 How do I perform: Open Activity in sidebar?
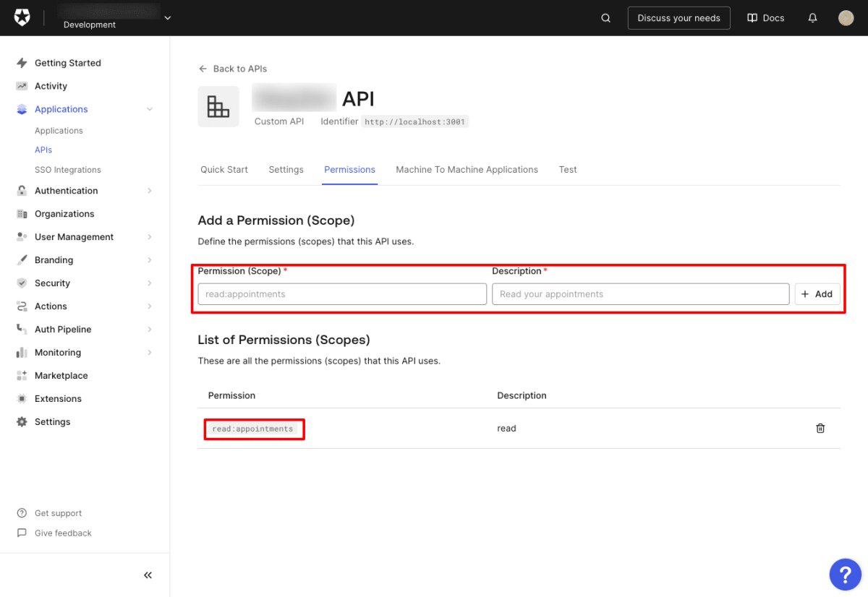pyautogui.click(x=51, y=86)
